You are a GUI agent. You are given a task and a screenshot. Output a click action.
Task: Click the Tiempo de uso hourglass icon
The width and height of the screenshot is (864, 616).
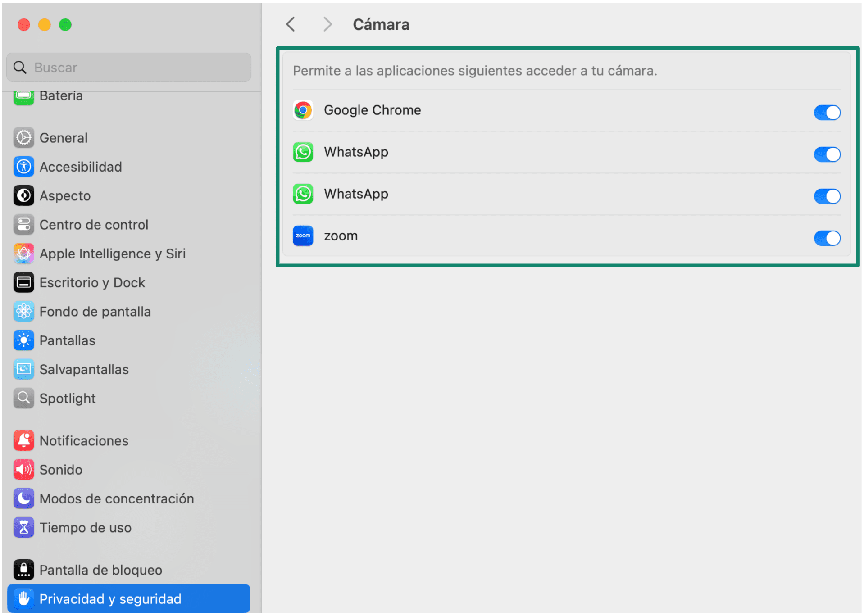click(23, 528)
